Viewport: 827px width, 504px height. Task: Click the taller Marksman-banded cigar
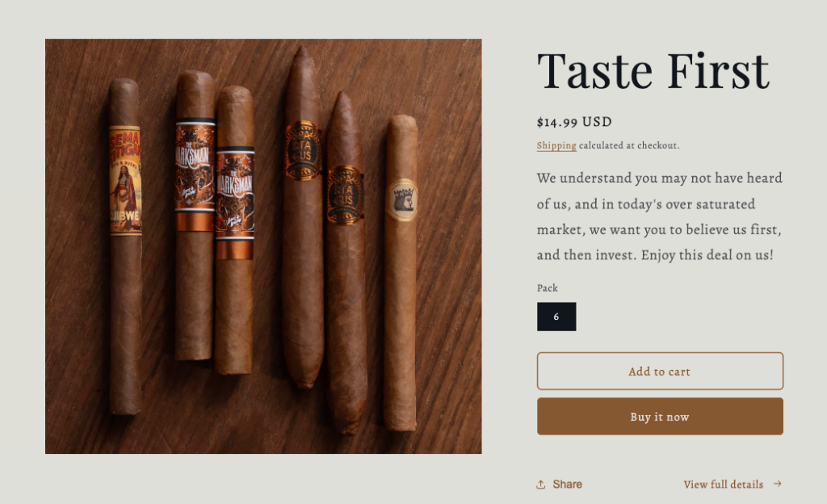195,215
